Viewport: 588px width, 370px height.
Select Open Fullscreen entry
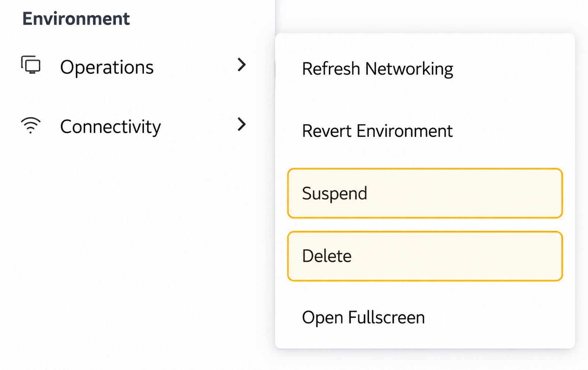coord(425,318)
